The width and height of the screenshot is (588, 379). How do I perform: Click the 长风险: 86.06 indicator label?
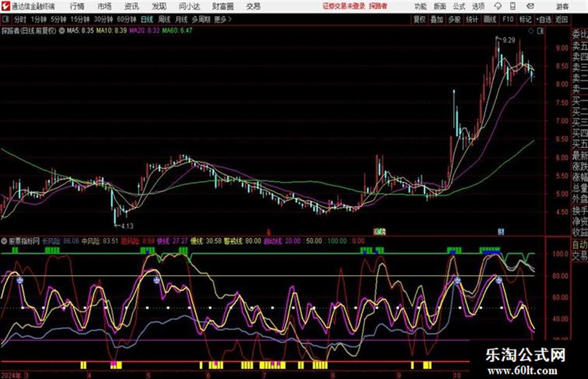tap(60, 241)
